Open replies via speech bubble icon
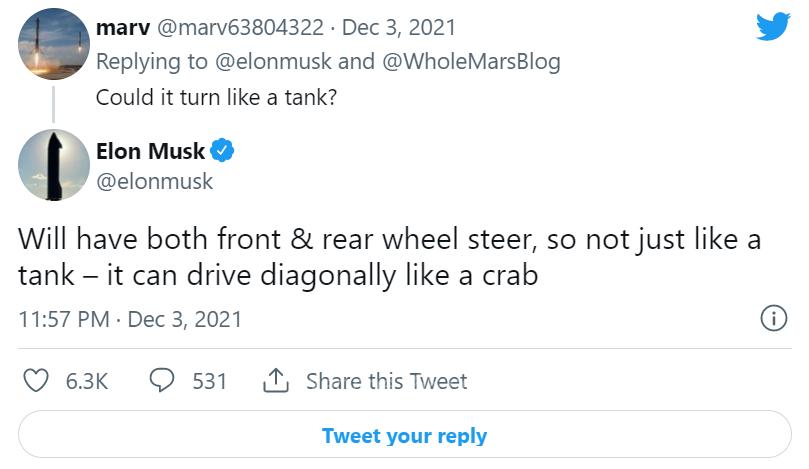The image size is (809, 469). coord(162,381)
